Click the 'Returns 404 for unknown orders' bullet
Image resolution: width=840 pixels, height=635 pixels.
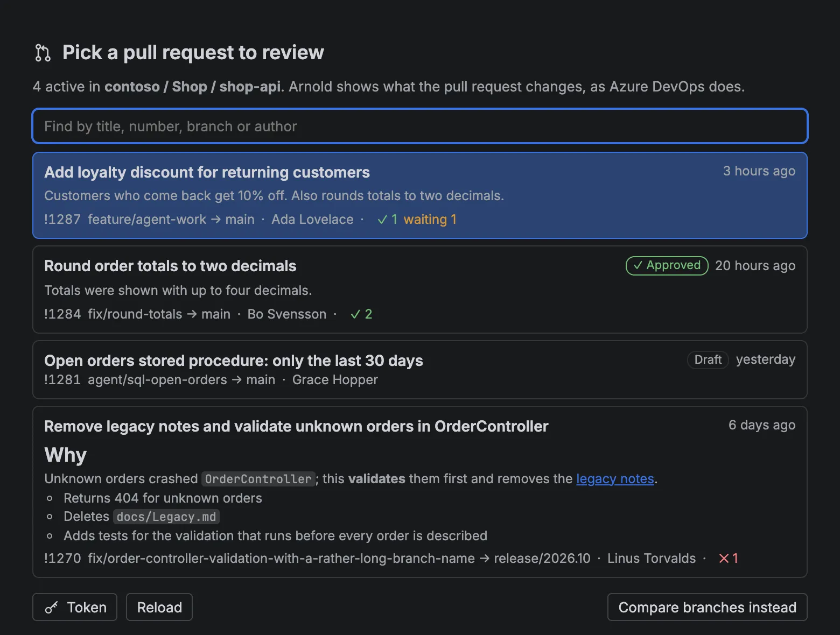pos(163,498)
